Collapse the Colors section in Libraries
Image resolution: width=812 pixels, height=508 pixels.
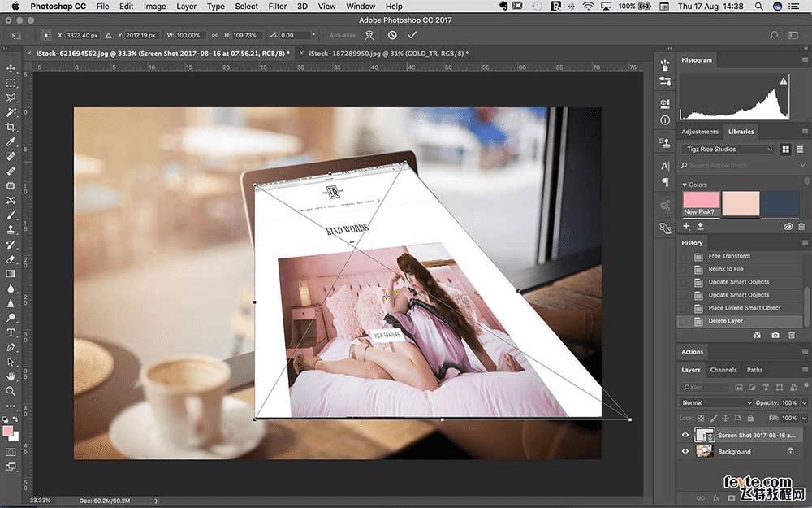click(685, 185)
